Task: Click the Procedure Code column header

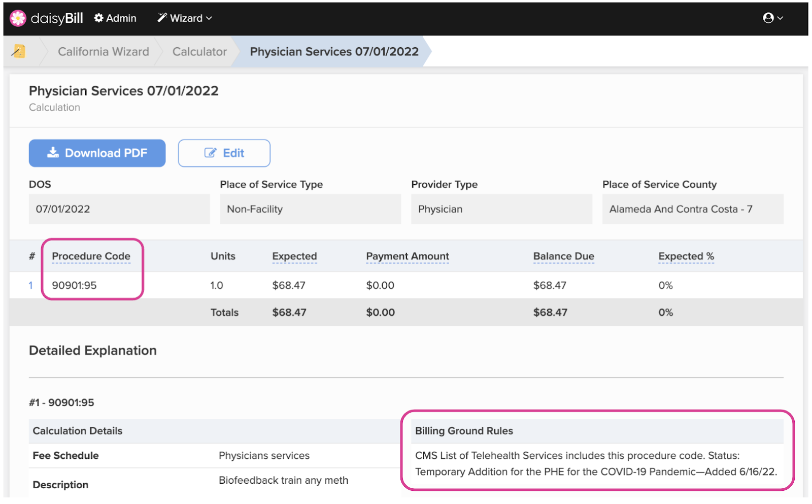Action: click(x=91, y=256)
